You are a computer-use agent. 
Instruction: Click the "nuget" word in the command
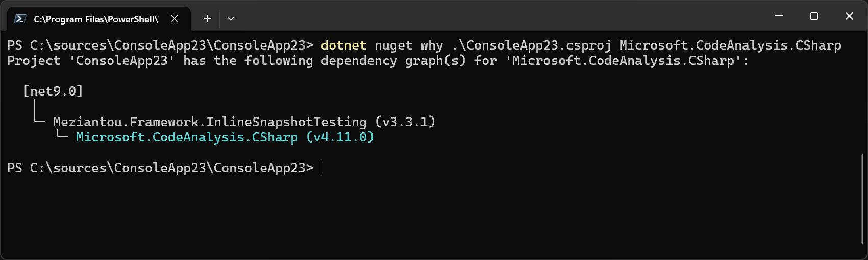click(x=393, y=45)
